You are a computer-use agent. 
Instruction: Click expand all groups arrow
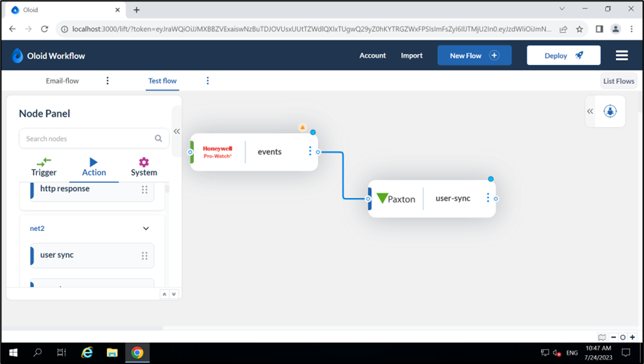pos(174,294)
